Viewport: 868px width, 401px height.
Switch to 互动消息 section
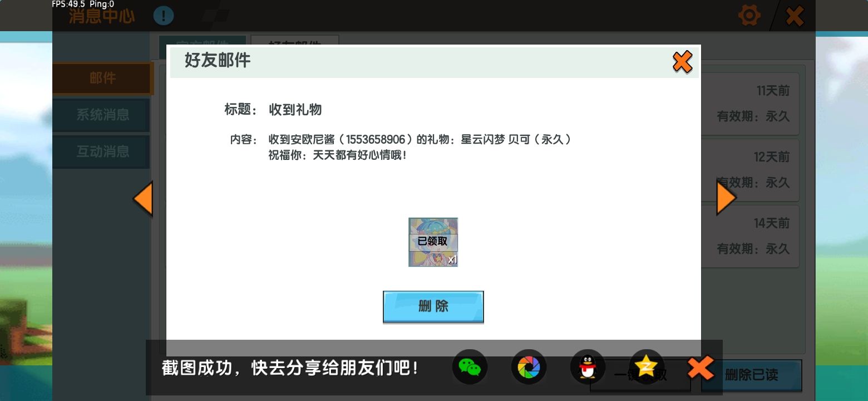(x=102, y=151)
